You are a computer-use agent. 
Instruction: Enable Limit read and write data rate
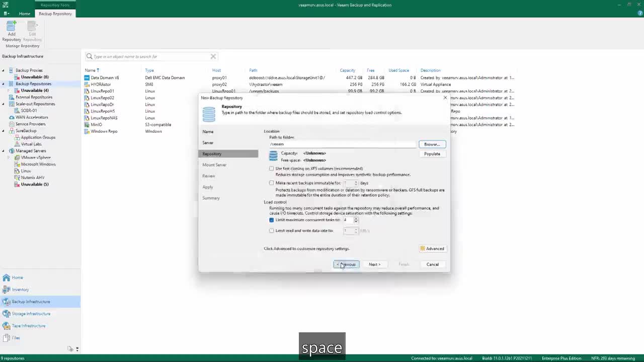pyautogui.click(x=272, y=231)
